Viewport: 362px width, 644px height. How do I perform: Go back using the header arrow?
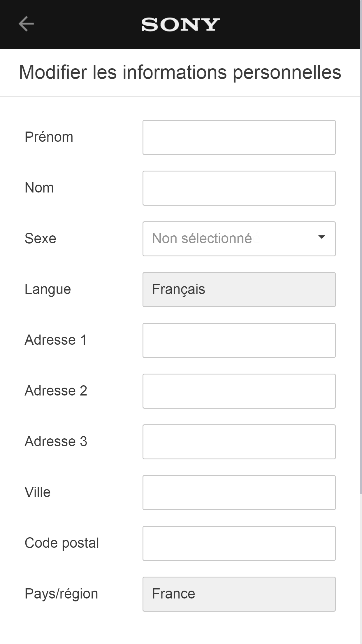click(26, 24)
